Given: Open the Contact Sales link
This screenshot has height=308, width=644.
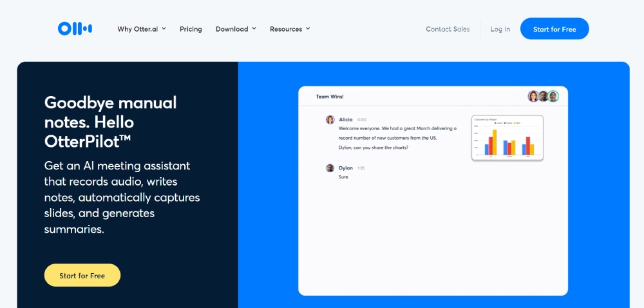Looking at the screenshot, I should tap(448, 29).
